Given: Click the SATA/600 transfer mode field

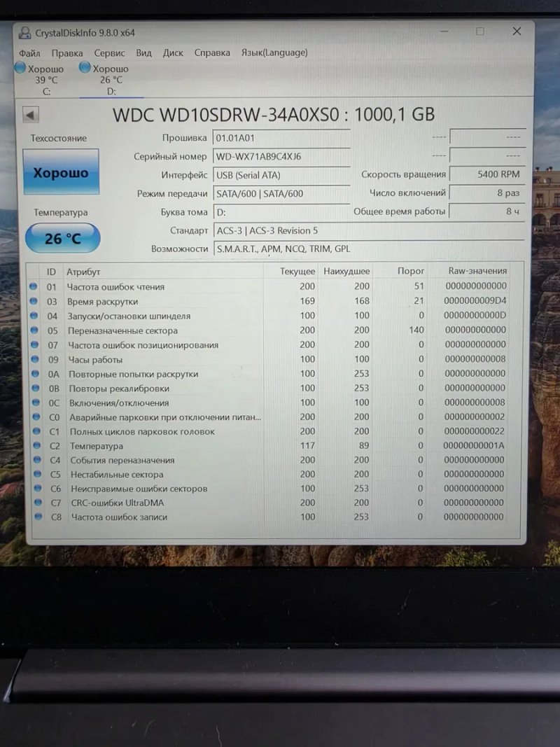Looking at the screenshot, I should tap(281, 193).
